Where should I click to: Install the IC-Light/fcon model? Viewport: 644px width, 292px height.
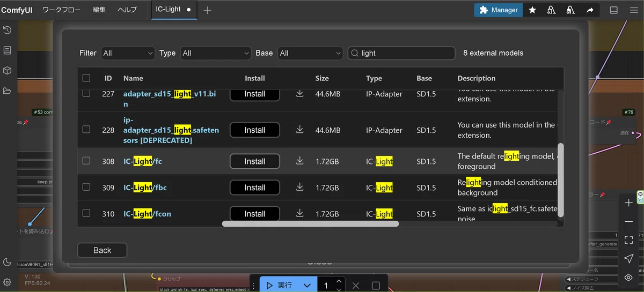[255, 214]
